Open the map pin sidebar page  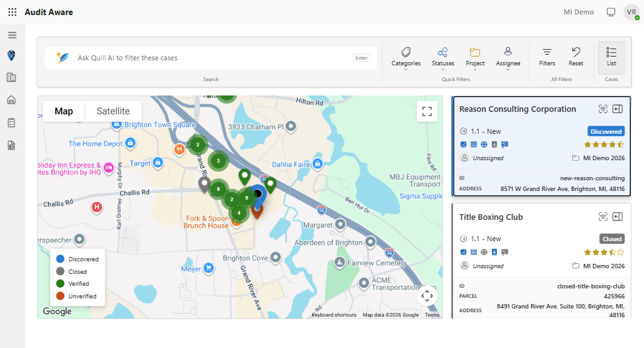(x=11, y=55)
